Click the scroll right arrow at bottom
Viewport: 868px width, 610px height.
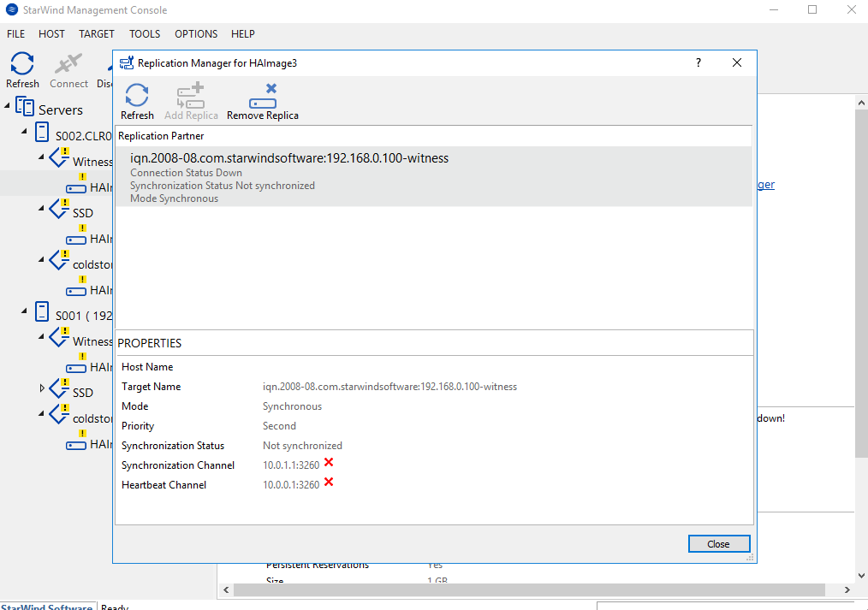tap(847, 590)
